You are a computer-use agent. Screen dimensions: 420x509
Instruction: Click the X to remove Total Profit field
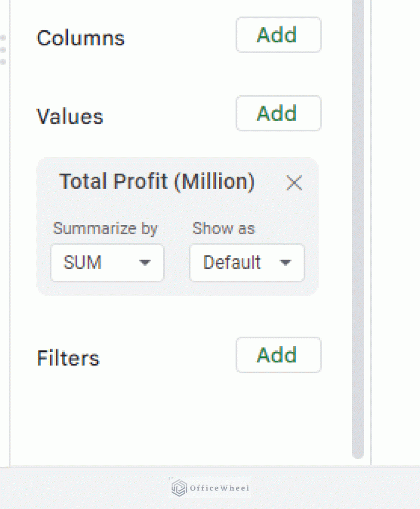click(294, 183)
